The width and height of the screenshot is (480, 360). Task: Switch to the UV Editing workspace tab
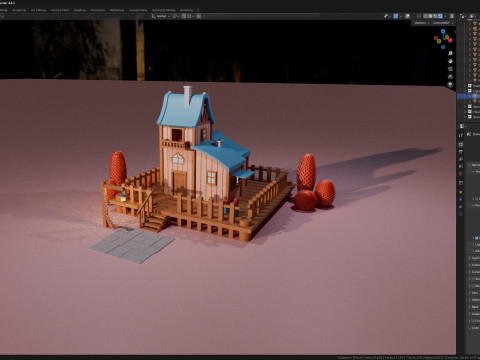[38, 10]
